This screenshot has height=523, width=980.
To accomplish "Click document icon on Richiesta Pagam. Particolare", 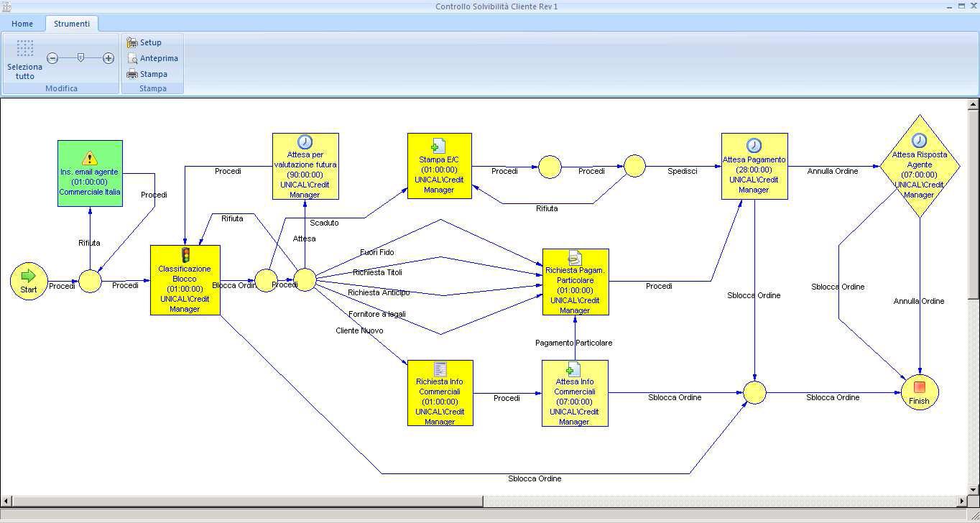I will click(x=575, y=258).
